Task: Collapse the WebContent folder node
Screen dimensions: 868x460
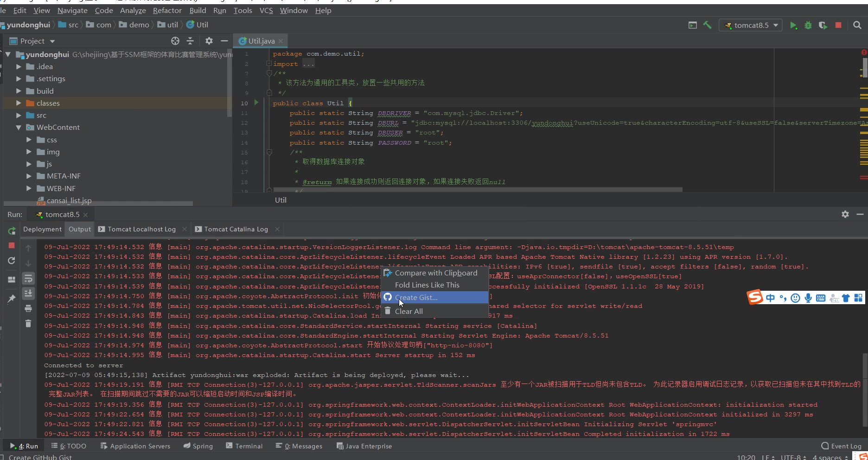Action: coord(19,128)
